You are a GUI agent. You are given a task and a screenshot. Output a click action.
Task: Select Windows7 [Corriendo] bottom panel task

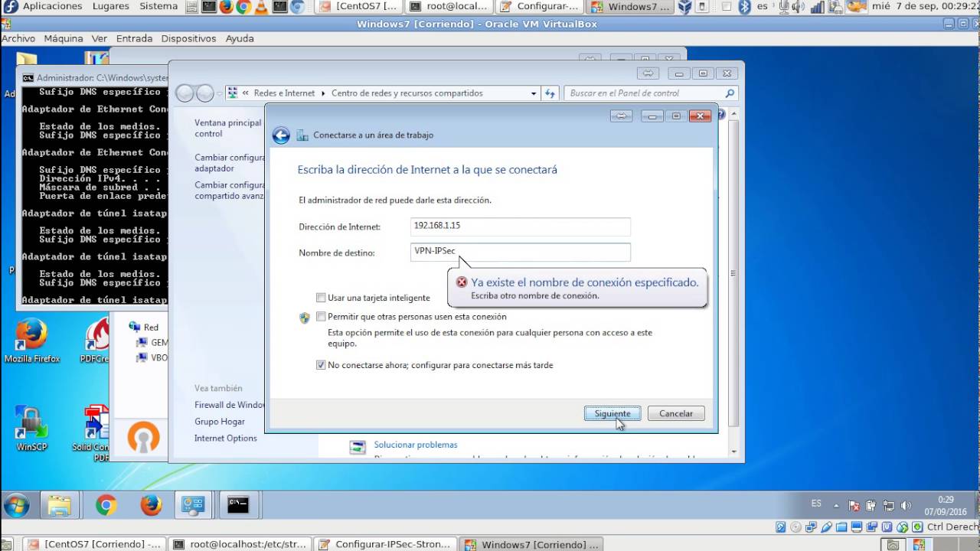[x=531, y=544]
